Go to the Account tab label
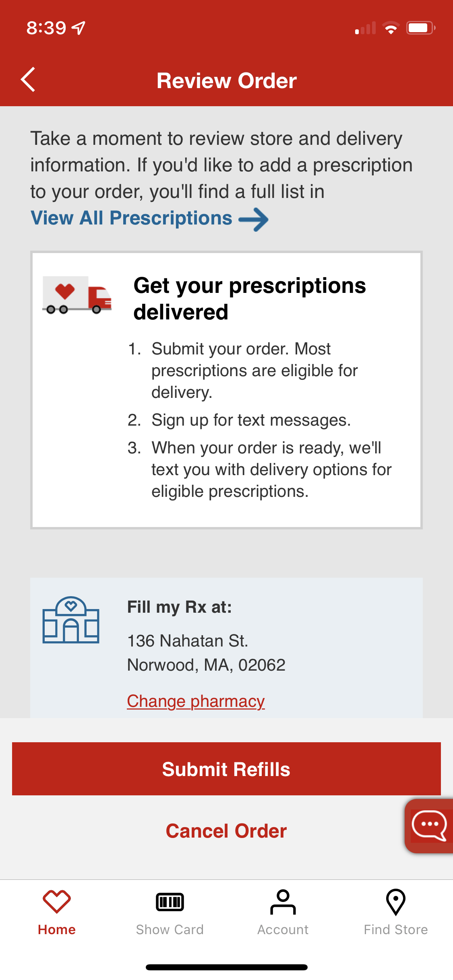The width and height of the screenshot is (453, 980). pos(283,930)
